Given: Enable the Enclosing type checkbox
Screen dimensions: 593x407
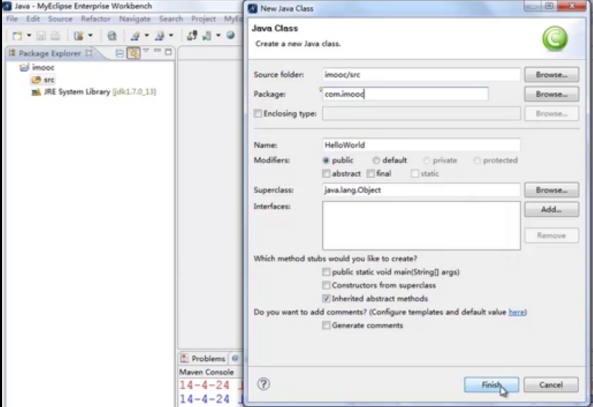Looking at the screenshot, I should pyautogui.click(x=258, y=113).
